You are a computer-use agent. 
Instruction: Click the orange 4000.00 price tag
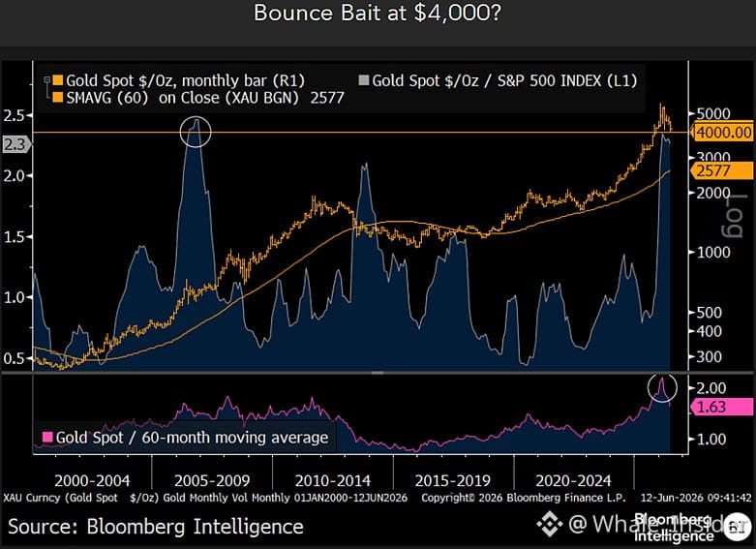(723, 133)
